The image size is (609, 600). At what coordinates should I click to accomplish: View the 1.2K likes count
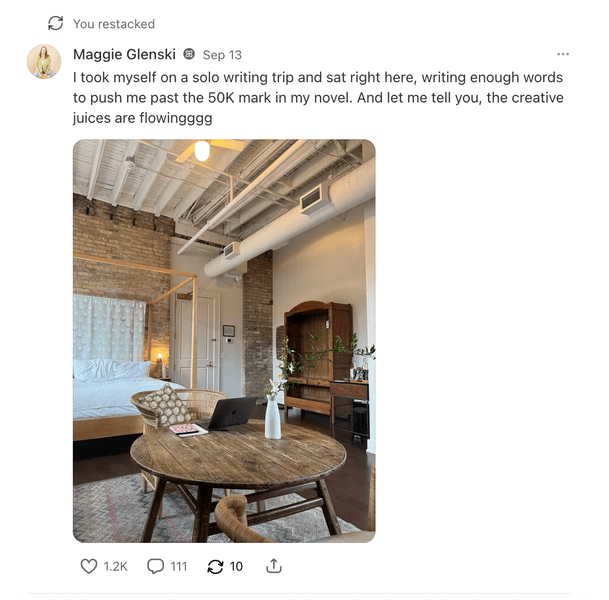[x=115, y=567]
